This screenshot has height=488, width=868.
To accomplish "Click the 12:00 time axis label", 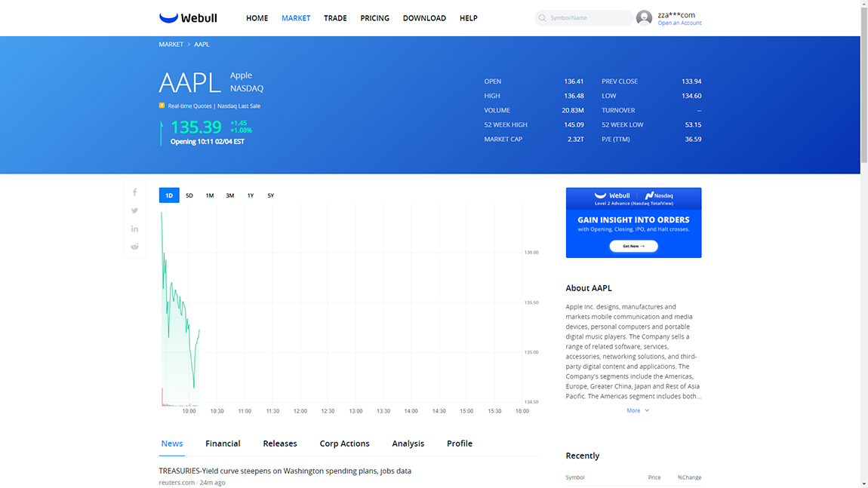I will click(x=300, y=411).
